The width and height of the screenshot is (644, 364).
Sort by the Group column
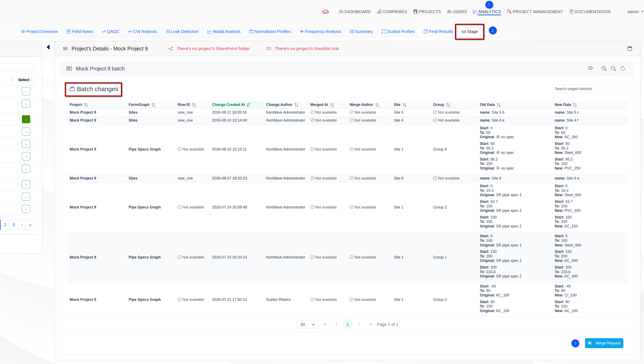pos(448,105)
